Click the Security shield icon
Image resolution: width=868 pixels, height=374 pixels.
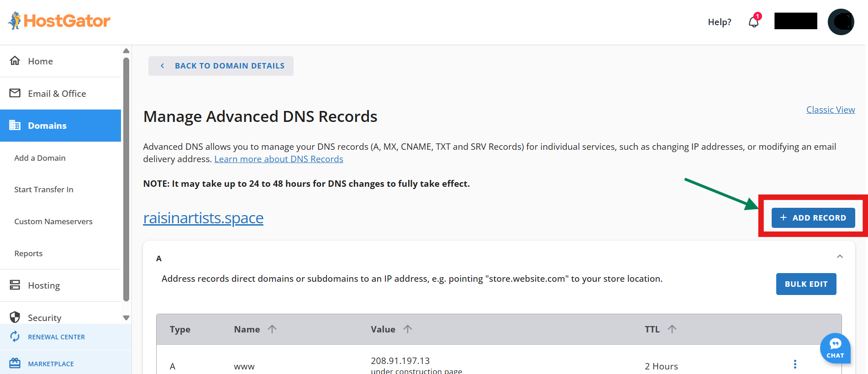pyautogui.click(x=15, y=317)
